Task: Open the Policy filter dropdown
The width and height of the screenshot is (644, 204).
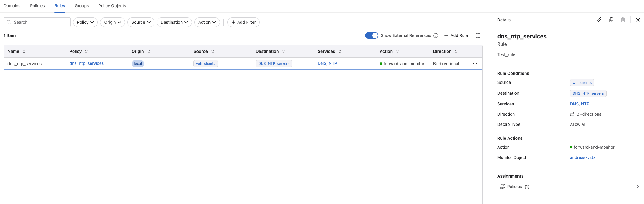Action: (85, 22)
